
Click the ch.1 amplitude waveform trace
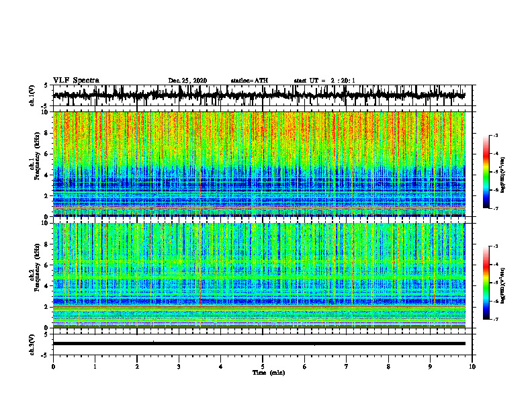259,95
